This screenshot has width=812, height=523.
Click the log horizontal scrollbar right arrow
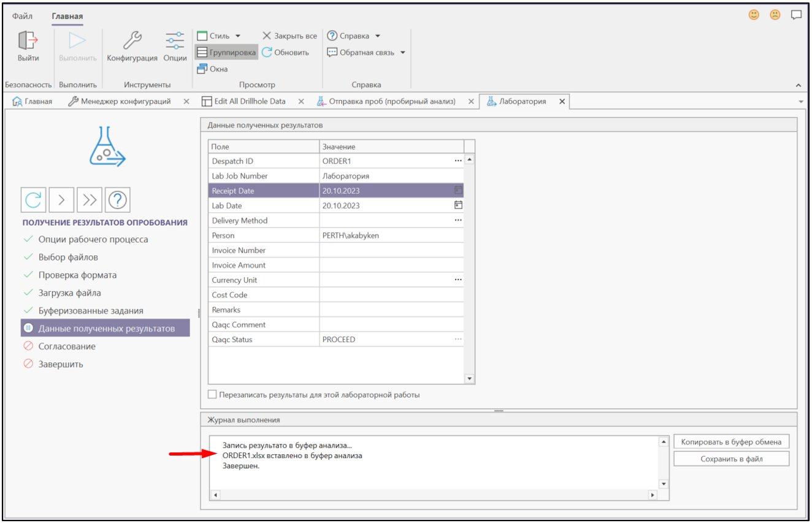click(653, 494)
